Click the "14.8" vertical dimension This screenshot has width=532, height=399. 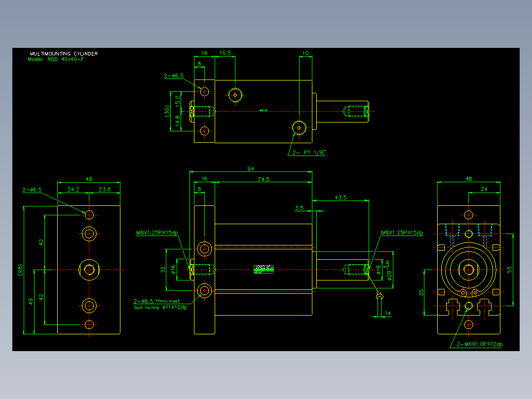(x=178, y=121)
